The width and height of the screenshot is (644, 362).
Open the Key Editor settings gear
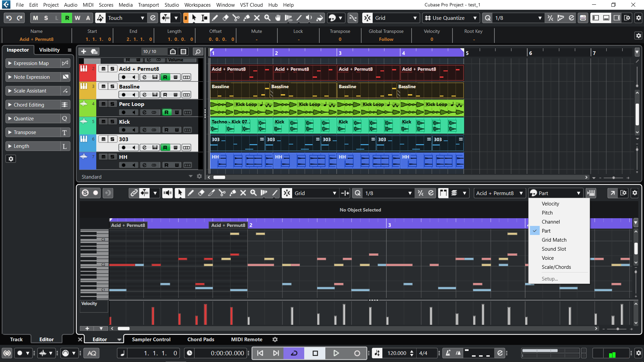[x=635, y=193]
